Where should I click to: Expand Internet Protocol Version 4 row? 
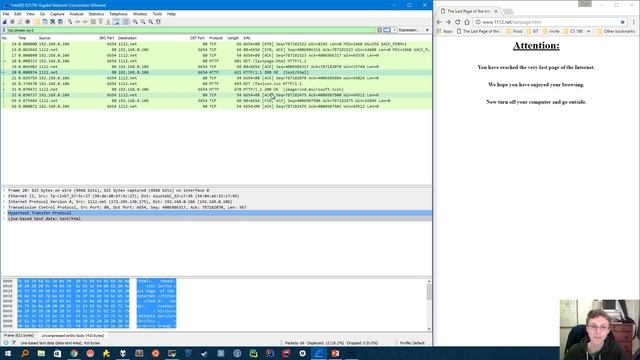pyautogui.click(x=4, y=202)
